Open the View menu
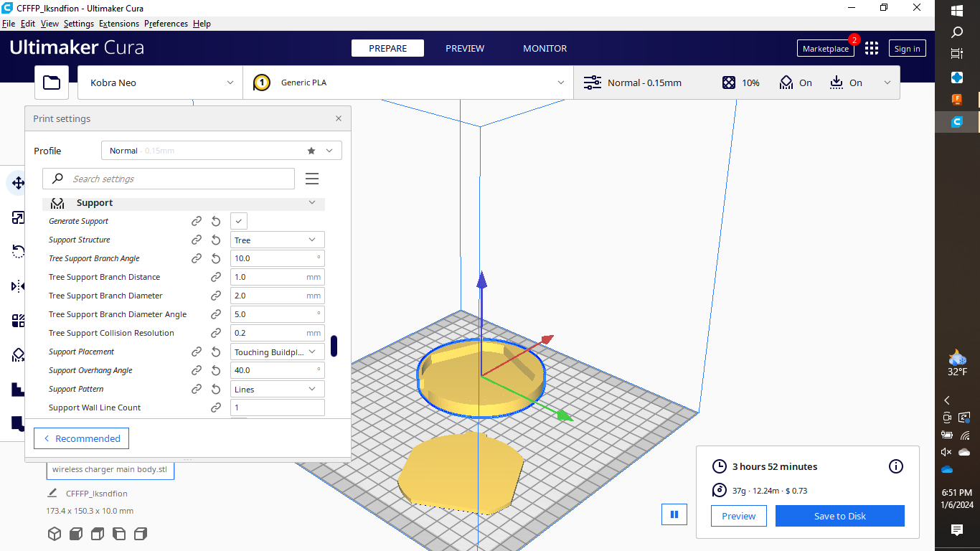980x551 pixels. coord(50,24)
